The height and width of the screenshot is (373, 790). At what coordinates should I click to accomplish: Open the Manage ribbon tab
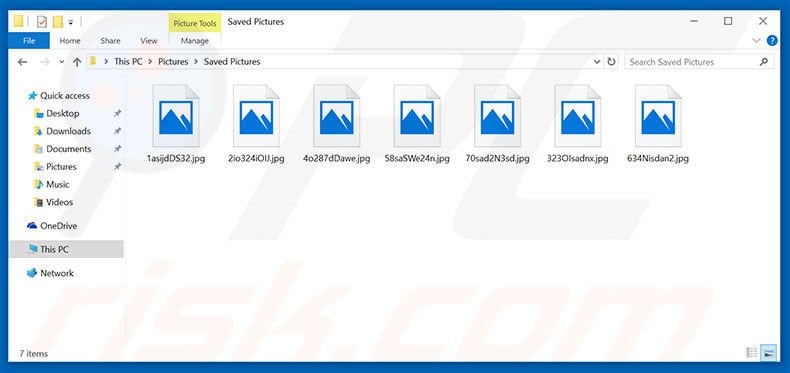point(194,41)
